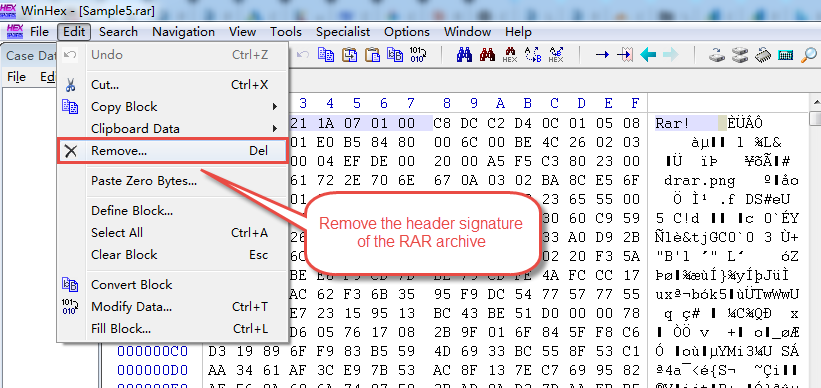This screenshot has height=388, width=821.
Task: Click the icon beside Convert Block
Action: pos(70,284)
